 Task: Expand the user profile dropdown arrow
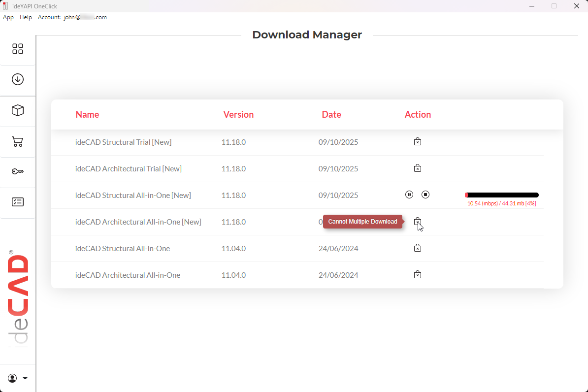tap(25, 378)
